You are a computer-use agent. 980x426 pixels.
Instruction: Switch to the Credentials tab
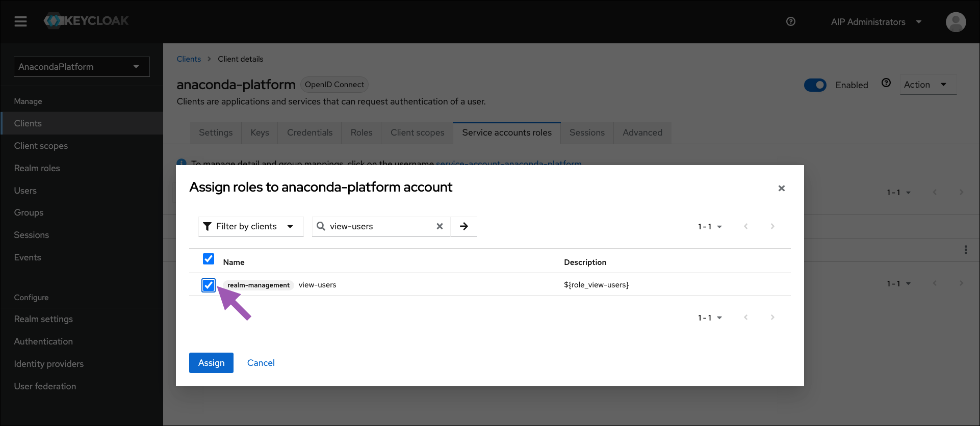coord(310,132)
